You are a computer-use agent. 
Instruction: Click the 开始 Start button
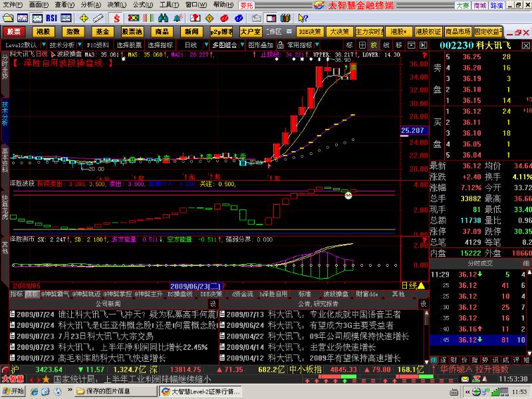click(x=13, y=391)
